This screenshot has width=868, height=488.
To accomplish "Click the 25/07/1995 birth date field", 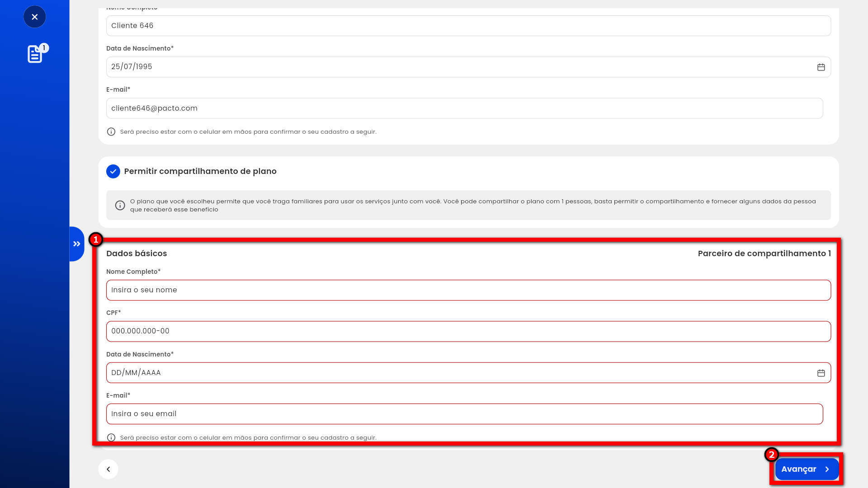I will click(x=468, y=67).
